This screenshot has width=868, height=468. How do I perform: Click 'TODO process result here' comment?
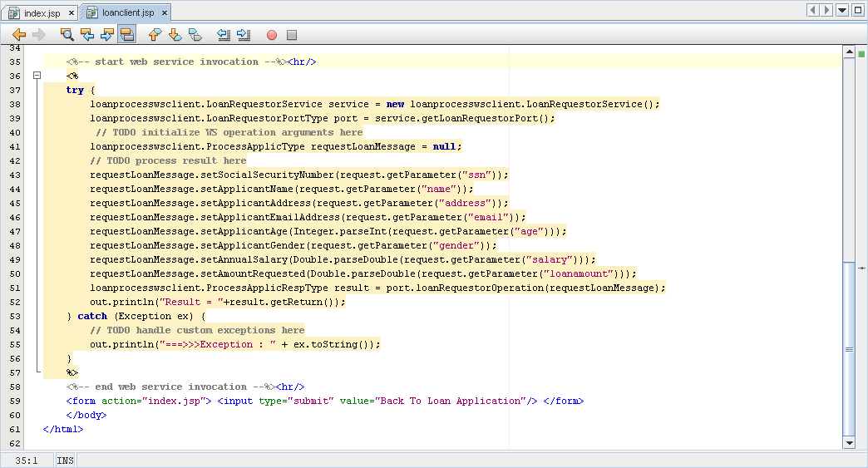pos(168,160)
